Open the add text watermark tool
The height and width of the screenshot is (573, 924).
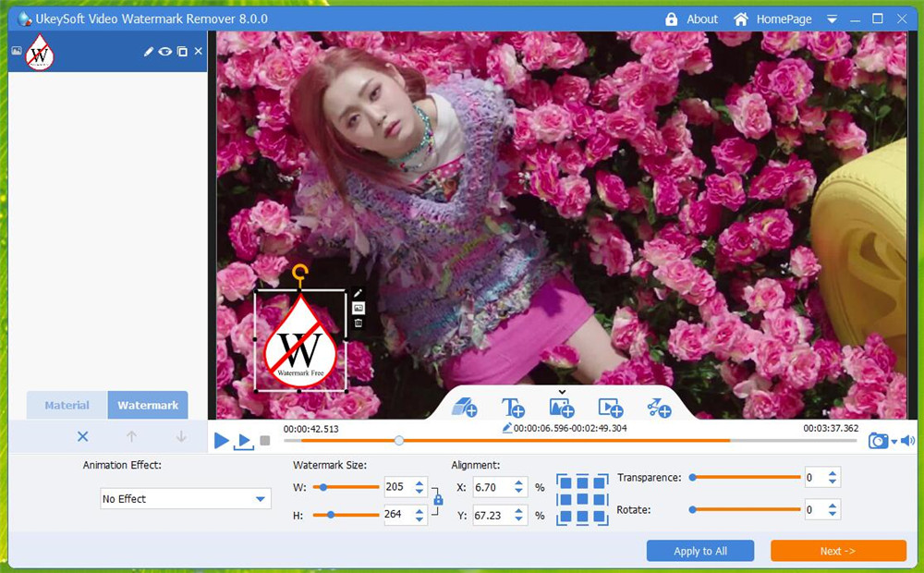pyautogui.click(x=514, y=408)
